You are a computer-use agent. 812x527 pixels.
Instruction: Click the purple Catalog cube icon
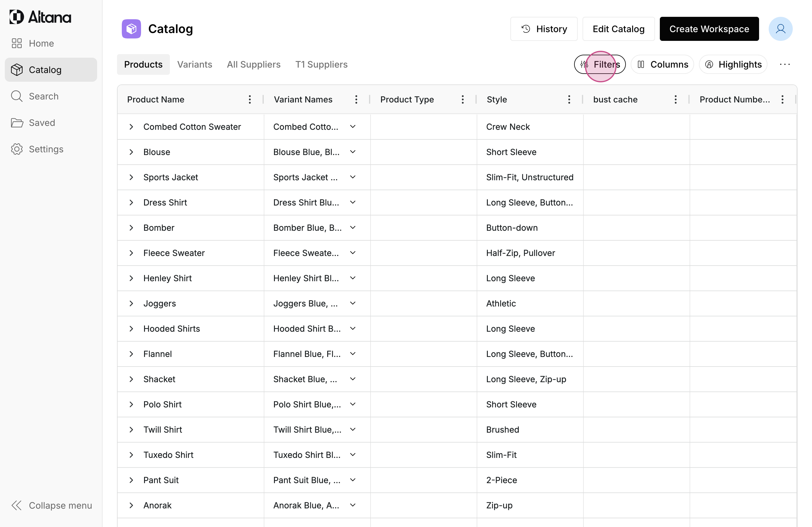click(x=131, y=29)
